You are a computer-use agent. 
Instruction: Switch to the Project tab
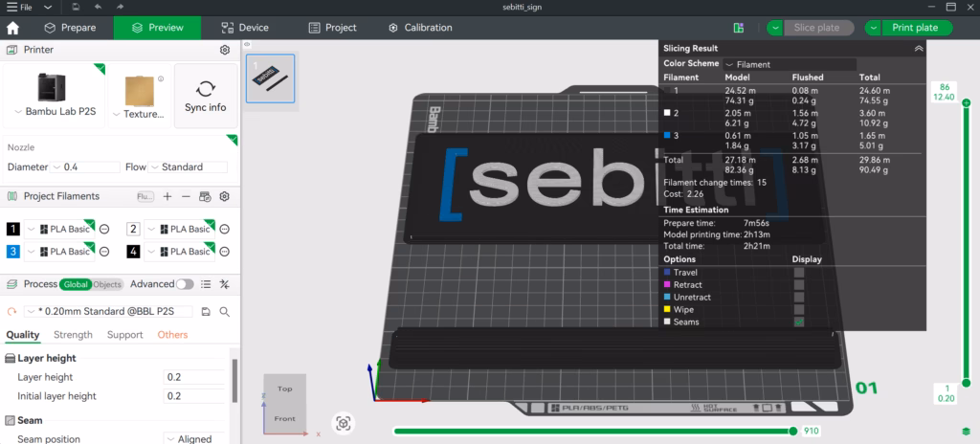click(x=332, y=28)
